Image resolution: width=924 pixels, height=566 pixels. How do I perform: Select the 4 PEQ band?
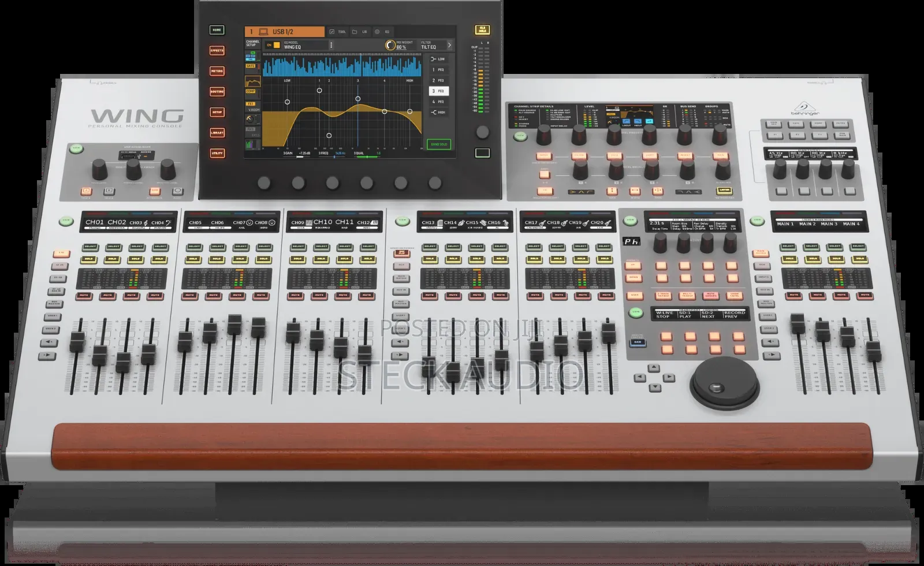coord(439,102)
